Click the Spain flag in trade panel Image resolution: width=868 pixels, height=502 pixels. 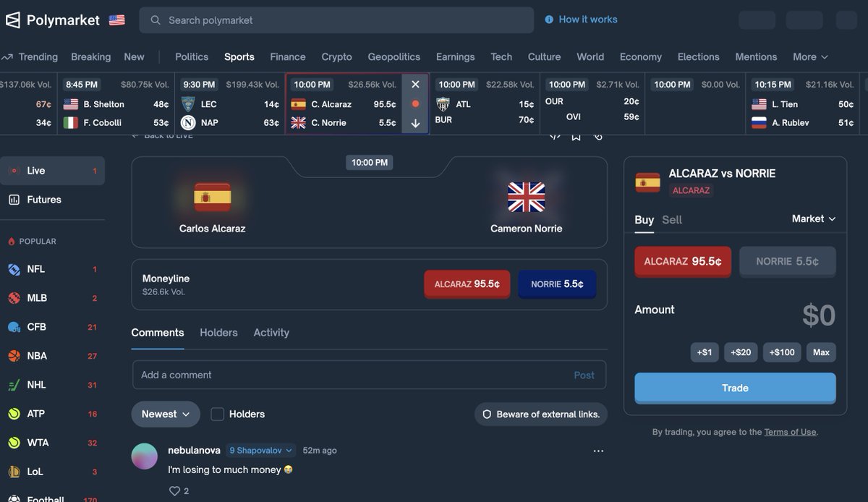[647, 182]
